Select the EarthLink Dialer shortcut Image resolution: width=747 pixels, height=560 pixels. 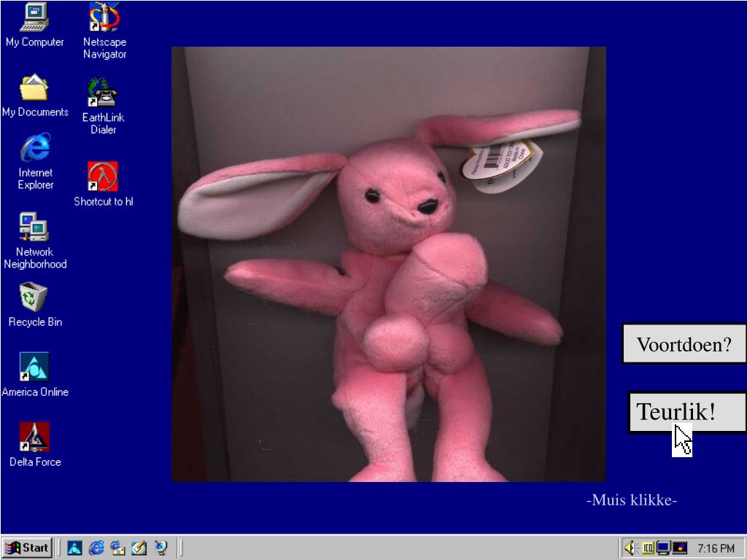click(104, 93)
